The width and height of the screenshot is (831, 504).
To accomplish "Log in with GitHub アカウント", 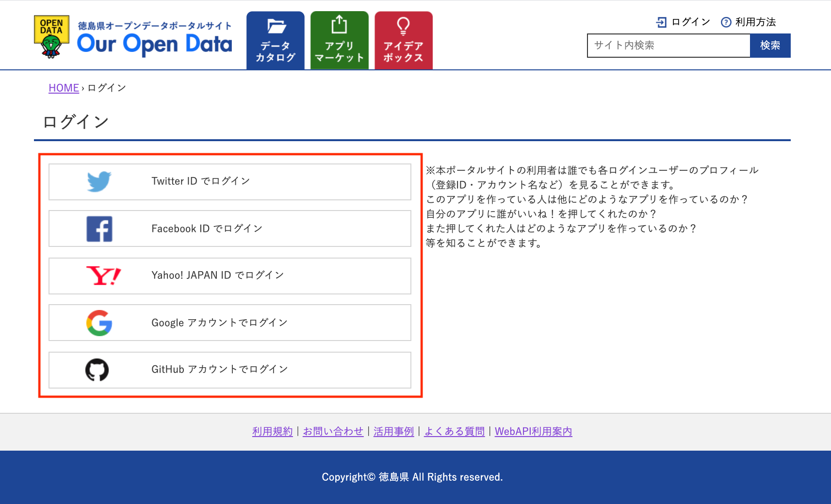I will [230, 370].
